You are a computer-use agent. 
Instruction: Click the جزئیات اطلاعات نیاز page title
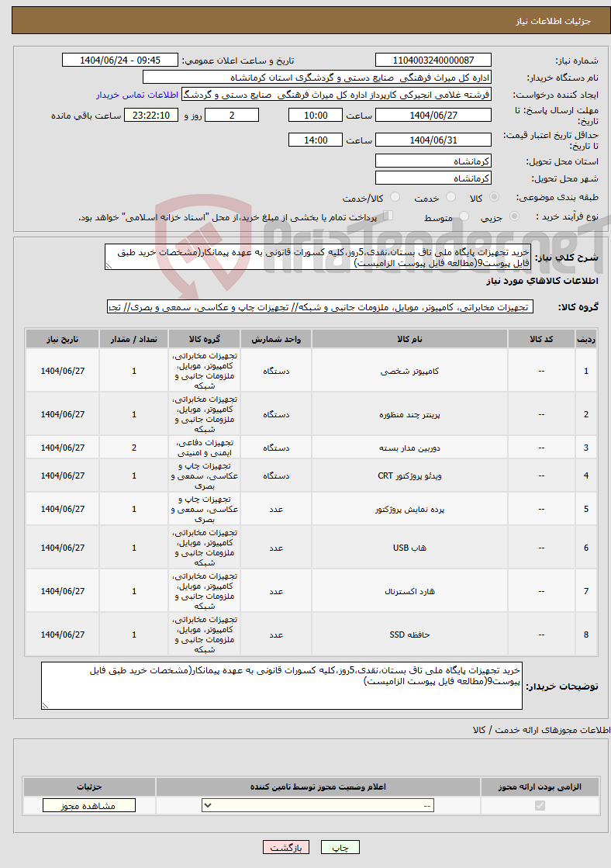point(554,21)
